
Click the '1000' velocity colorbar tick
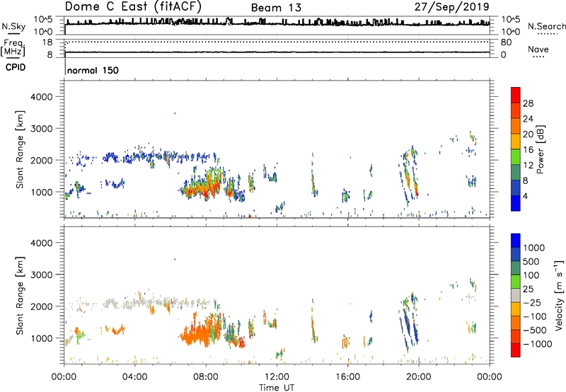click(533, 248)
